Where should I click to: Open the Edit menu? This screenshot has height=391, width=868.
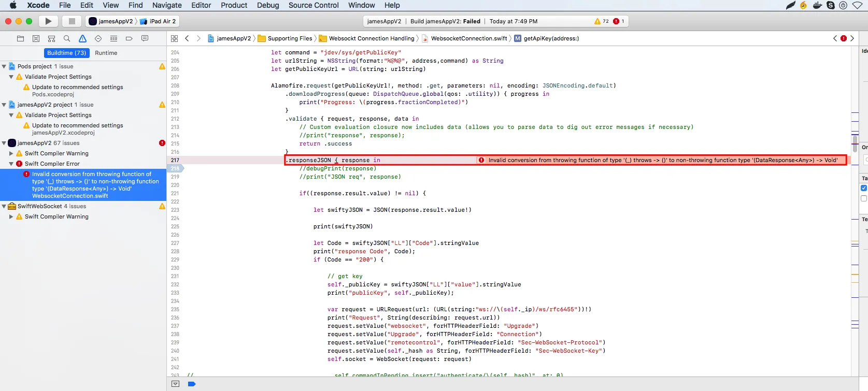(87, 5)
